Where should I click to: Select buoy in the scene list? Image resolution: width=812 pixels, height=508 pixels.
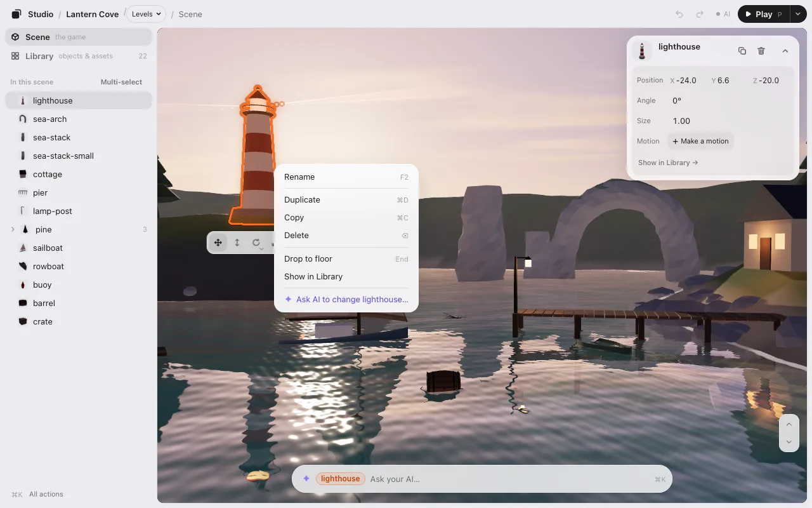click(79, 284)
